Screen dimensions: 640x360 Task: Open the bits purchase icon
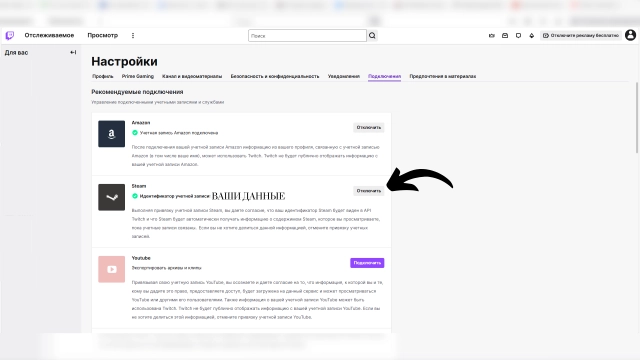pyautogui.click(x=531, y=36)
